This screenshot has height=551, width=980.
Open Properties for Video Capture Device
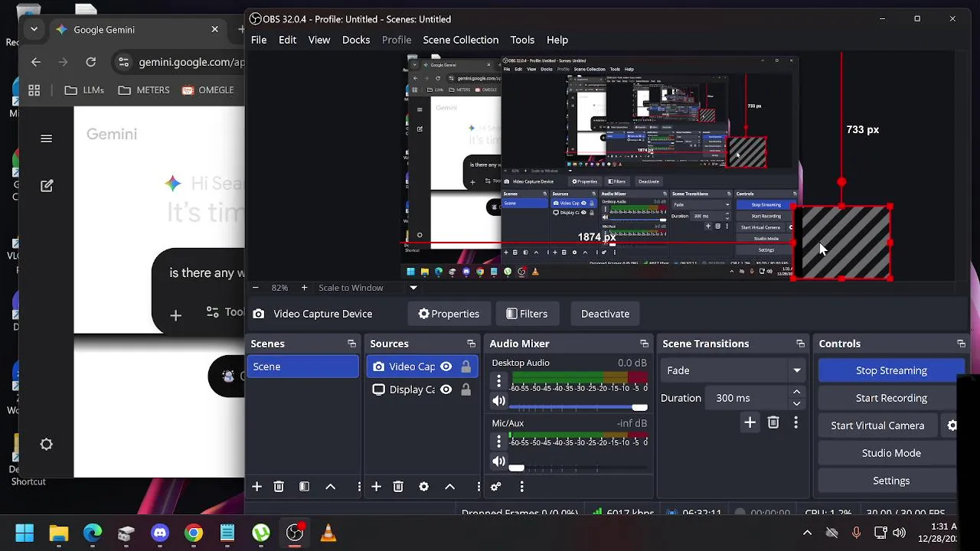[449, 314]
